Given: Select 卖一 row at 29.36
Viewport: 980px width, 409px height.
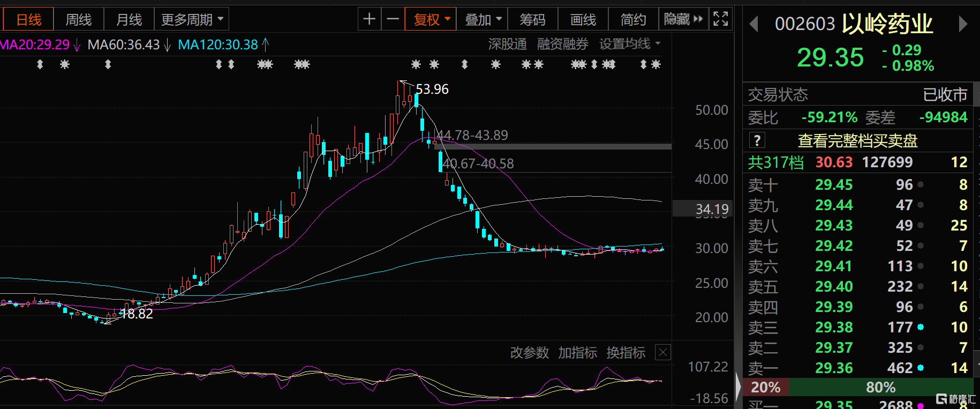Looking at the screenshot, I should tap(857, 368).
